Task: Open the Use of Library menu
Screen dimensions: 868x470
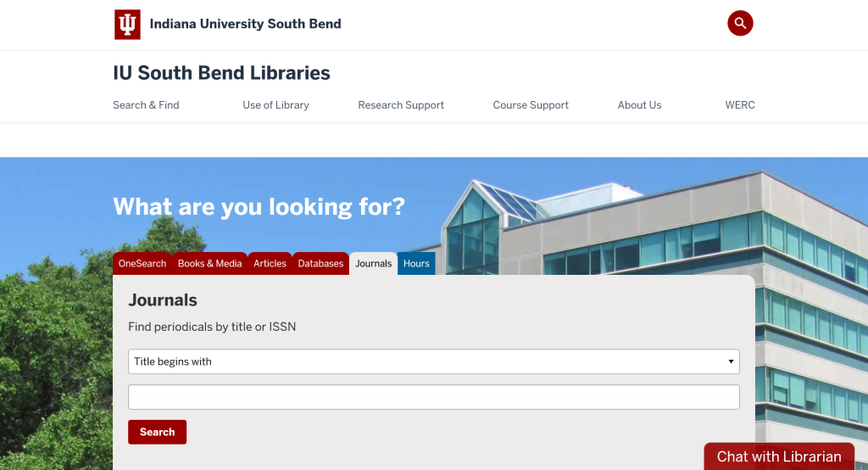Action: (x=275, y=104)
